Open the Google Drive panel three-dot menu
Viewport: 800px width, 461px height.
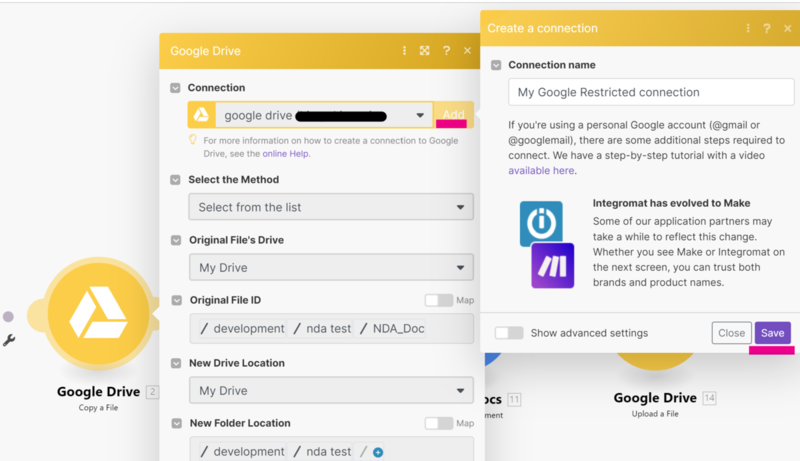404,50
